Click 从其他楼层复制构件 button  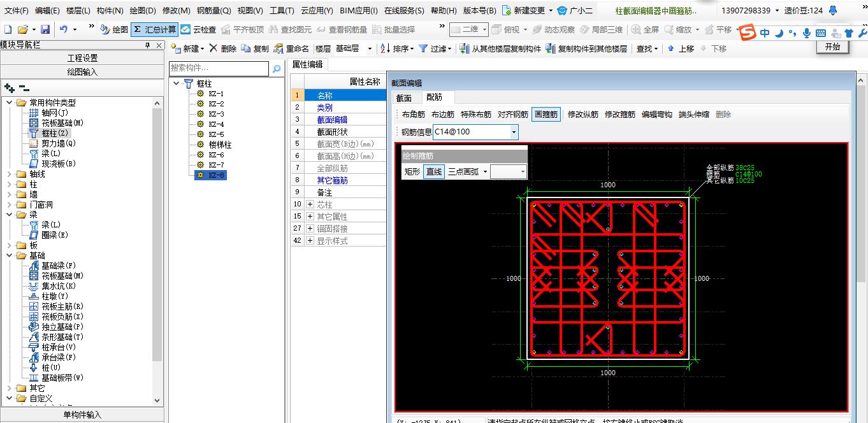point(501,48)
